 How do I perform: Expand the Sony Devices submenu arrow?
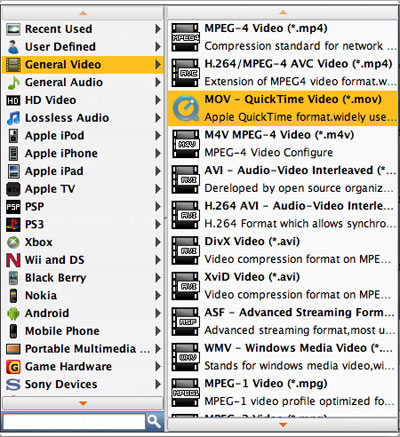[158, 384]
